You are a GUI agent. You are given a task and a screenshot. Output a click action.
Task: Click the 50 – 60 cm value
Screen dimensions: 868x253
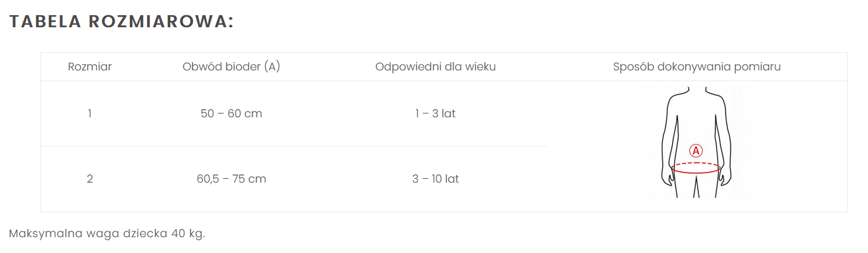point(231,114)
